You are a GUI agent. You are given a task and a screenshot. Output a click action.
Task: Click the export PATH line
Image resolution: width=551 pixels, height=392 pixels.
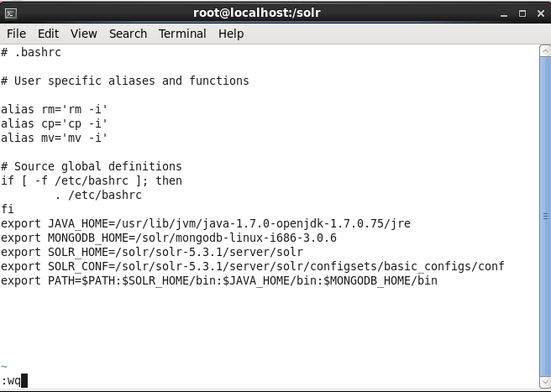[219, 280]
